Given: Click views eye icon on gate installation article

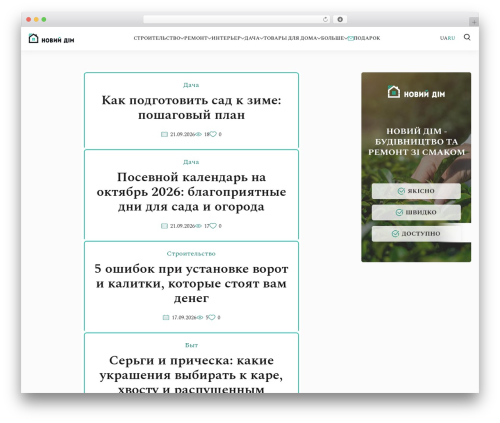Looking at the screenshot, I should 200,317.
